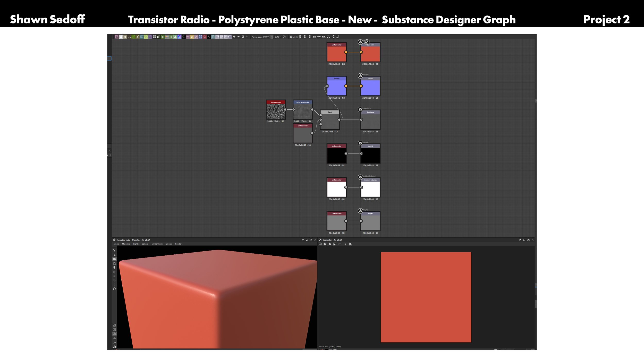Image resolution: width=644 pixels, height=362 pixels.
Task: Open the Display menu in 3D view
Action: (x=169, y=244)
